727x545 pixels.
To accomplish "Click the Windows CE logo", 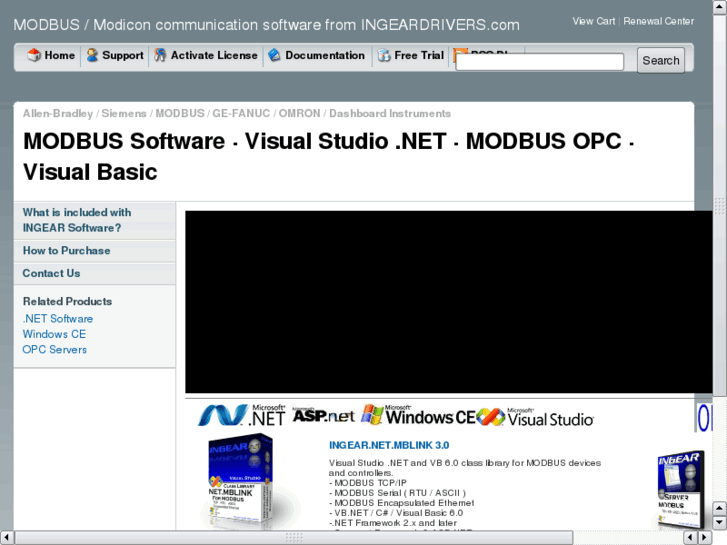I will (418, 415).
